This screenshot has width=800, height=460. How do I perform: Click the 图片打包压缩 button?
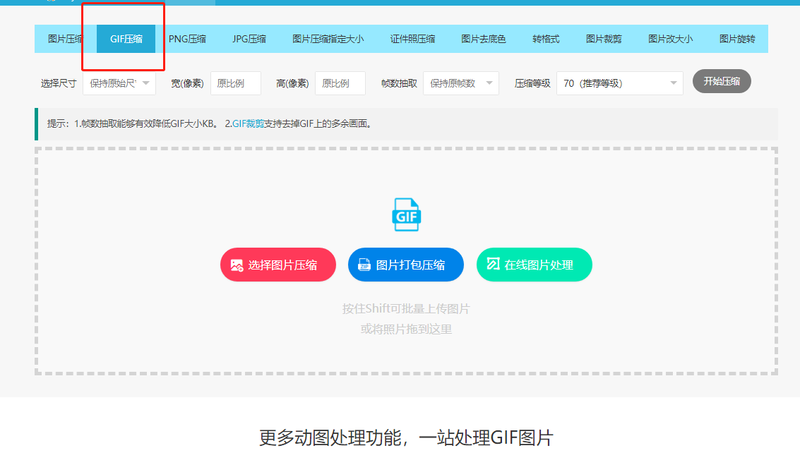tap(406, 265)
